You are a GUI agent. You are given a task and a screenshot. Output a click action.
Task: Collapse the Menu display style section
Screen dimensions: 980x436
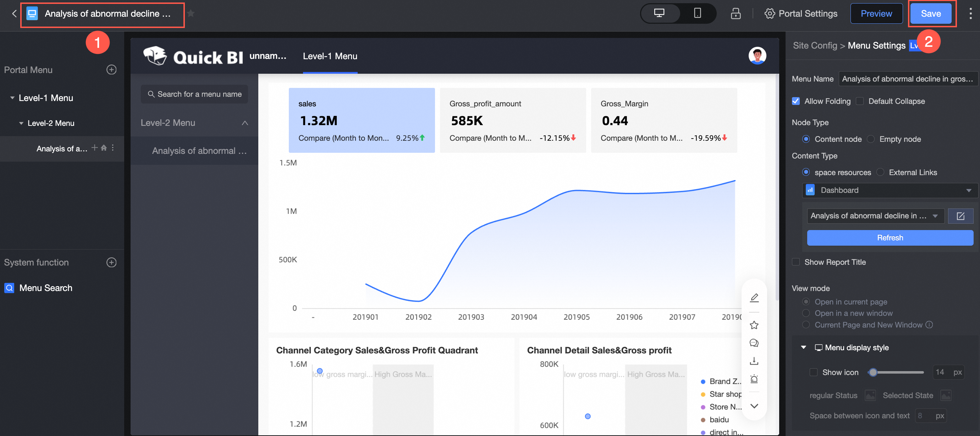point(803,347)
